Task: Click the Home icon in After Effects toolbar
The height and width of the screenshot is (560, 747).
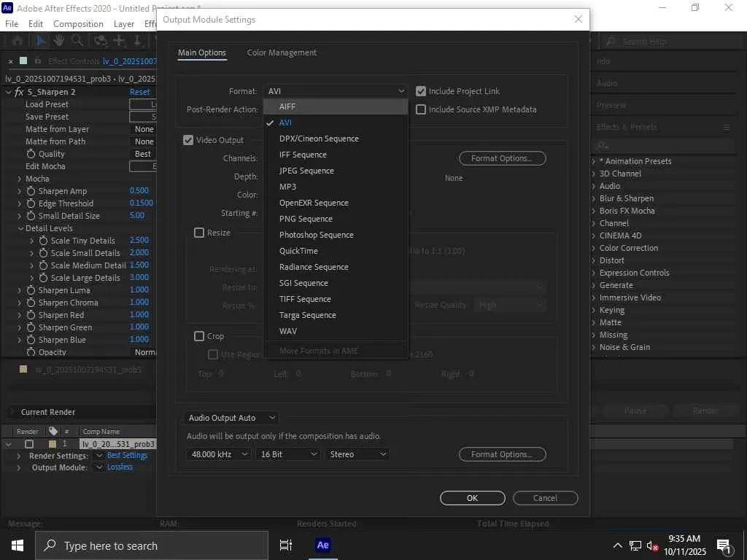Action: point(18,42)
